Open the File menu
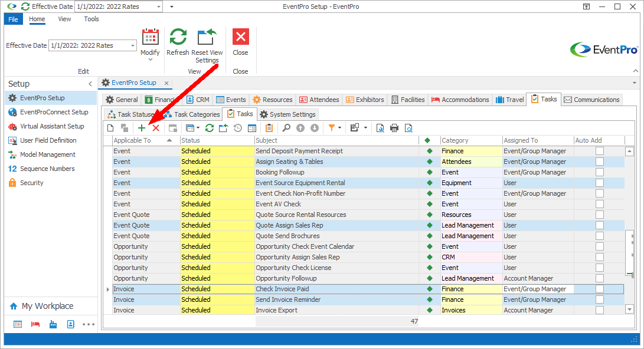 pos(13,19)
